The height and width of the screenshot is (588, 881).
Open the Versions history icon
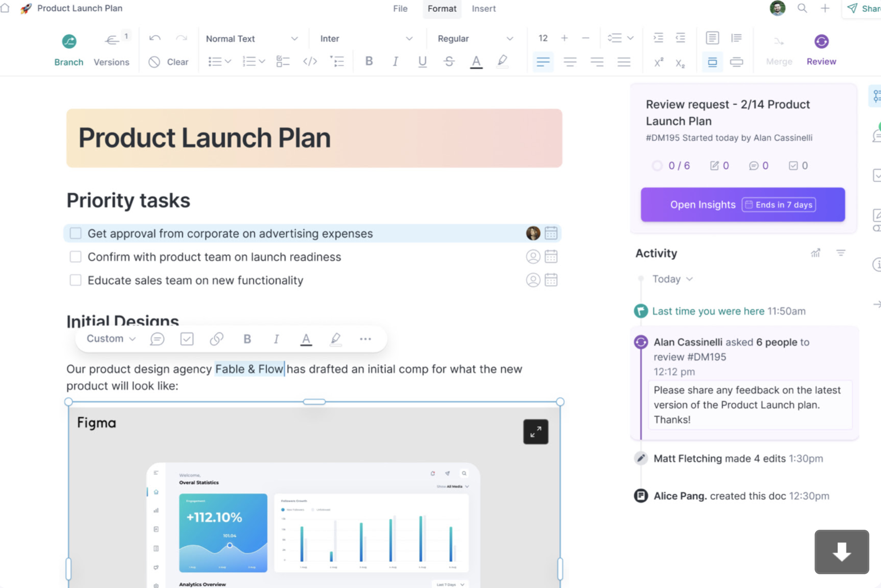(111, 41)
